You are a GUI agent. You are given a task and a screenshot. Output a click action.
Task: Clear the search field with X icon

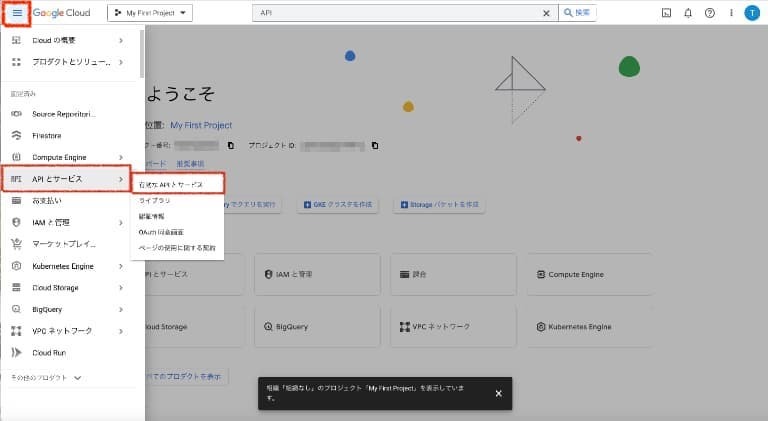coord(546,14)
